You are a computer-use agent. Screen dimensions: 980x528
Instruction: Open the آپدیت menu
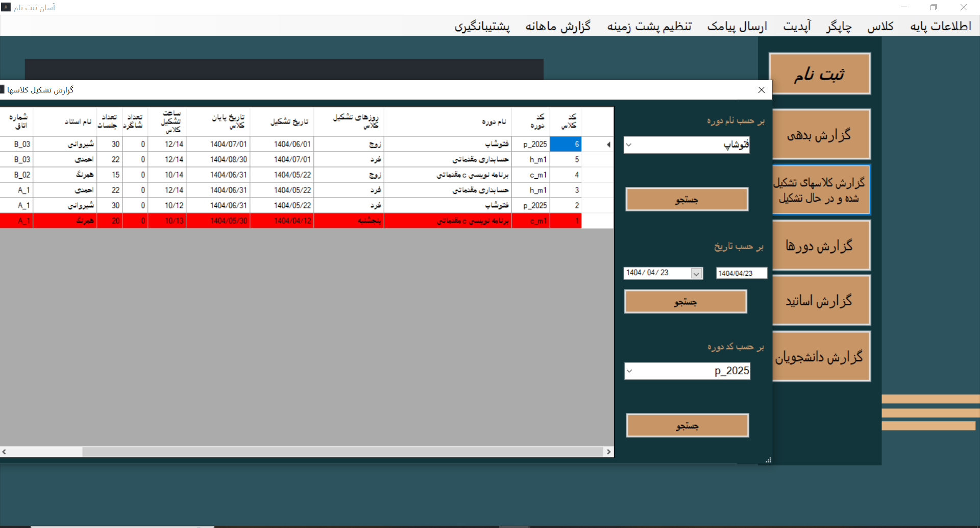797,26
